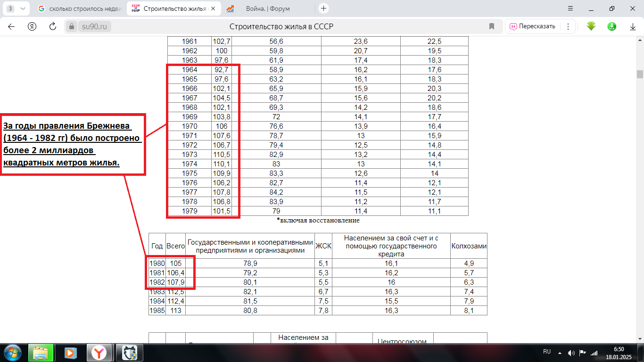
Task: Show hidden system tray icons
Action: click(x=560, y=353)
